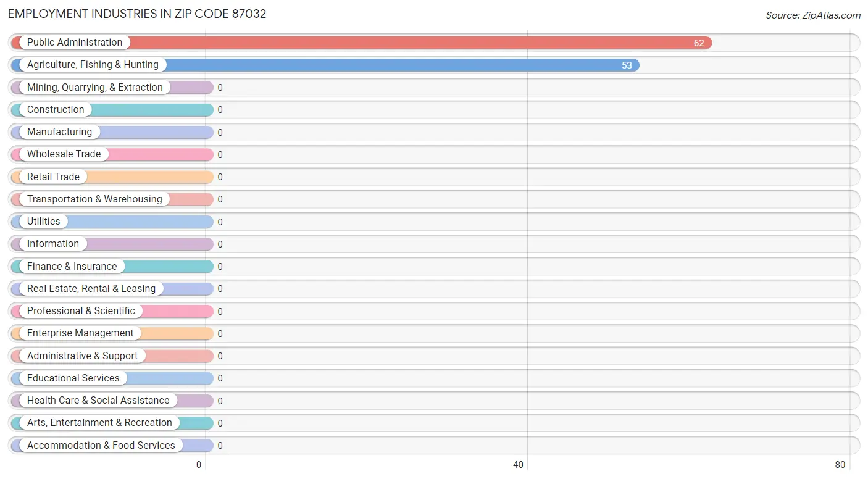The width and height of the screenshot is (868, 479).
Task: Select the Enterprise Management label
Action: 80,333
